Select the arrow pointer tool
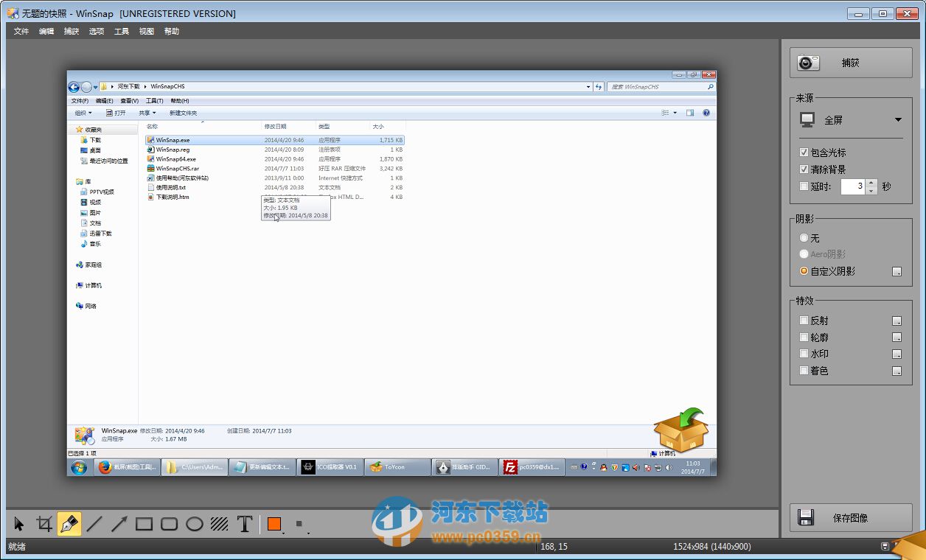 pos(18,523)
